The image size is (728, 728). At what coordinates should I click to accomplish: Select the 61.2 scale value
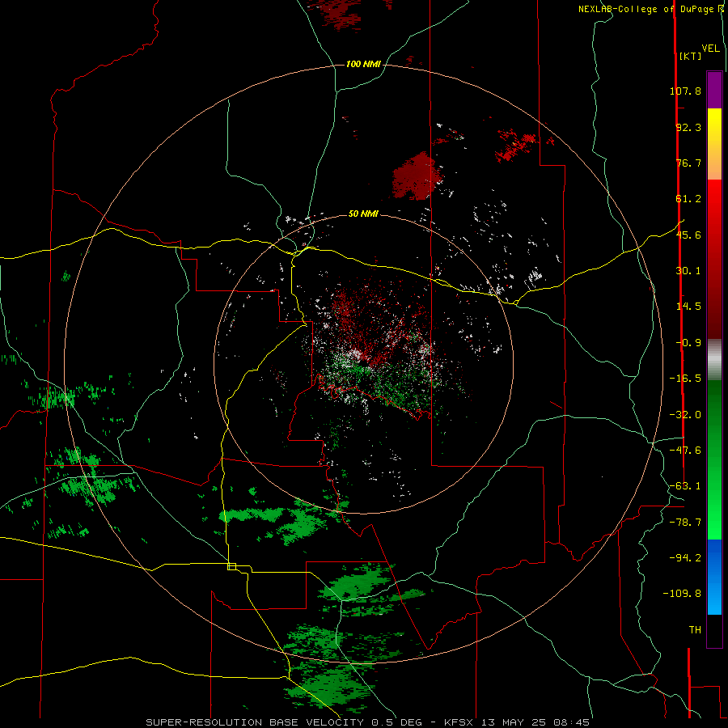(688, 199)
